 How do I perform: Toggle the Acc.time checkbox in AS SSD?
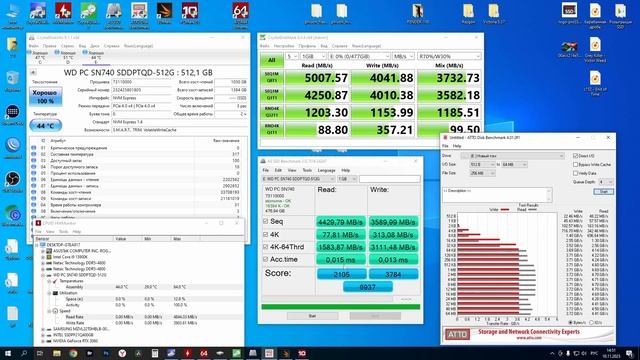266,259
